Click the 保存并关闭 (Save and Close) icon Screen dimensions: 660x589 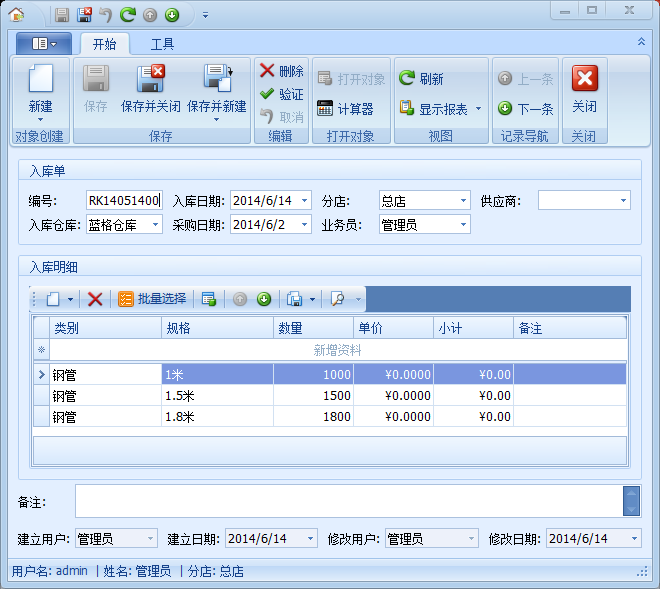(150, 80)
